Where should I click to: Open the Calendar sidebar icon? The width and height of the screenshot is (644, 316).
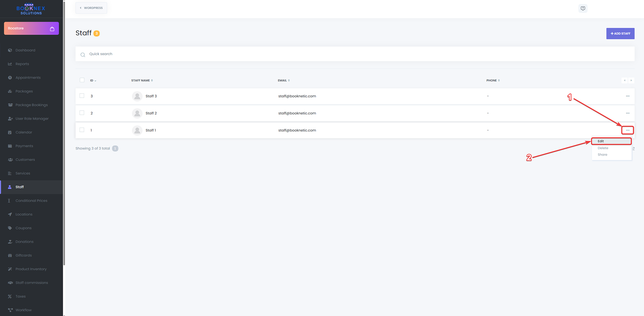click(10, 133)
